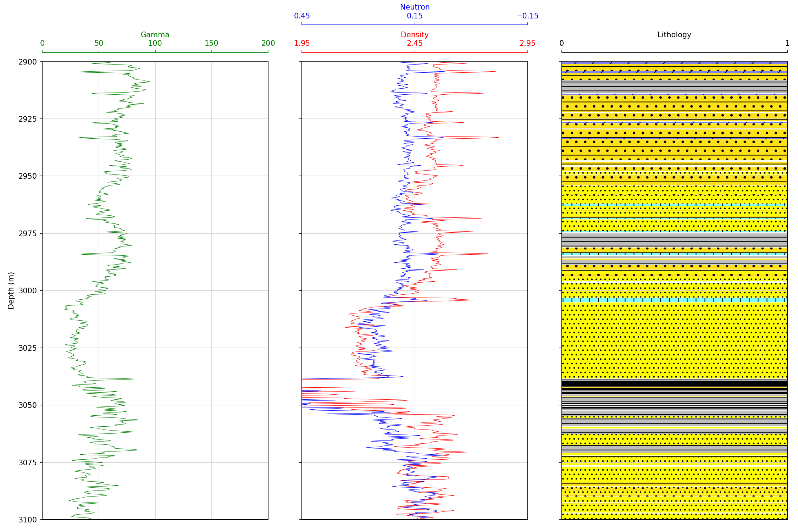Click the thick cyan band near 3004 m
798x532 pixels.
click(x=674, y=300)
